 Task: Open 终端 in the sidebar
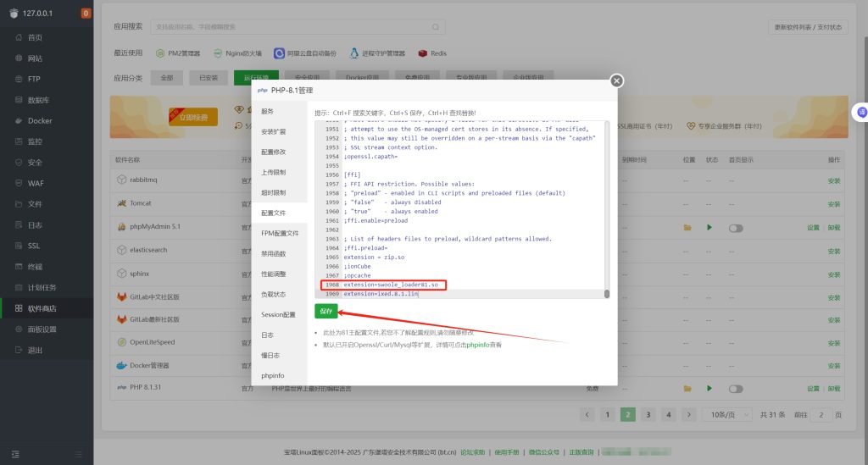point(35,267)
